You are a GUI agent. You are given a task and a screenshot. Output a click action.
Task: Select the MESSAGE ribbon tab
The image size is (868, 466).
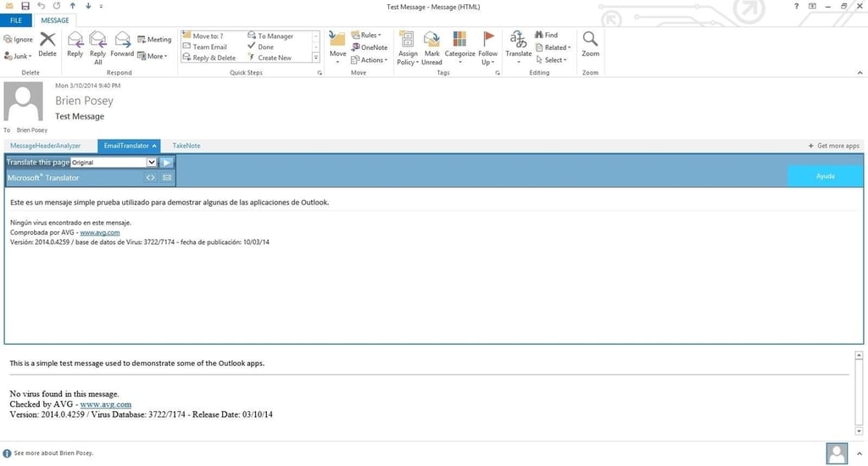pyautogui.click(x=55, y=20)
